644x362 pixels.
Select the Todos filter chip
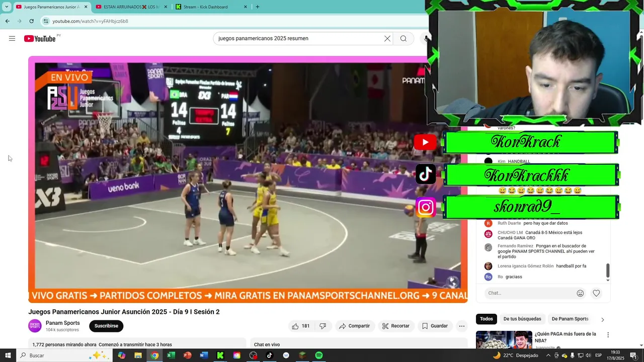coord(487,319)
